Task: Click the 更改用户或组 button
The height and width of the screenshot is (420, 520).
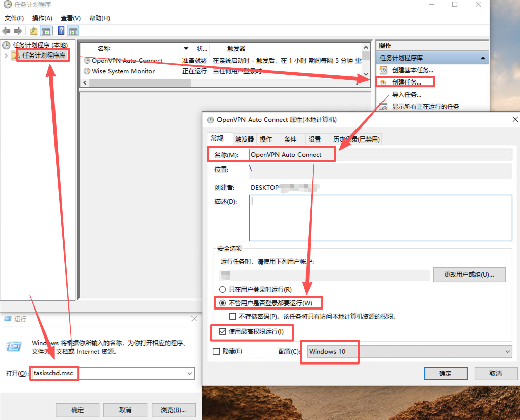Action: coord(469,275)
